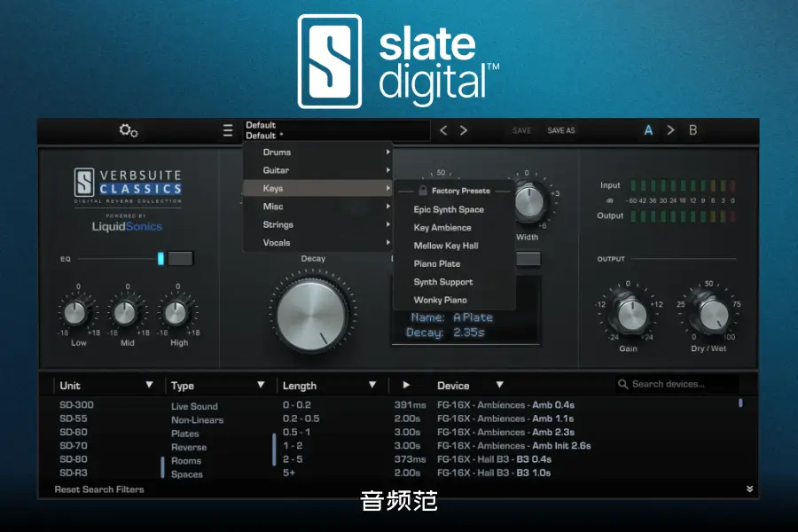The width and height of the screenshot is (798, 532).
Task: Click the SAVE AS button
Action: 561,129
